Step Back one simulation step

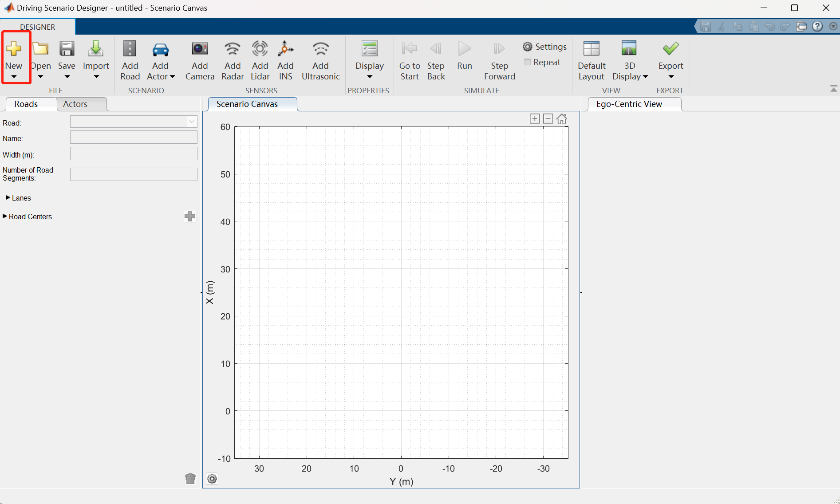436,60
